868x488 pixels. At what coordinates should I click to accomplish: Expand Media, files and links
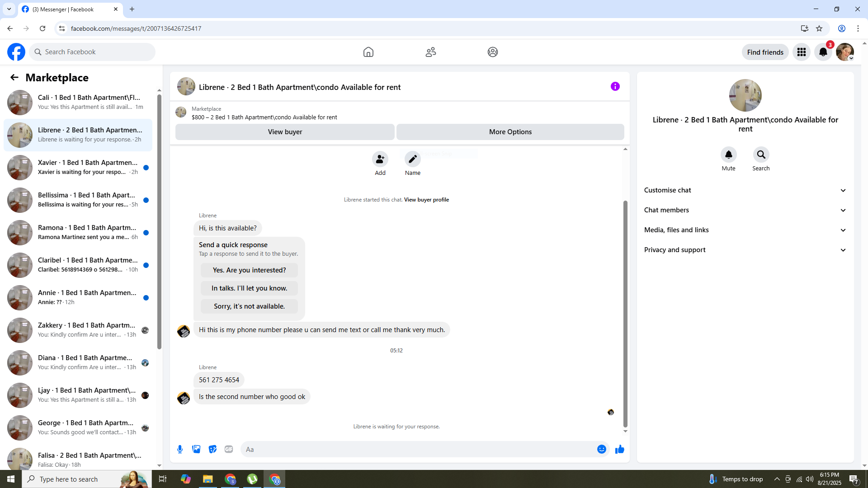tap(745, 230)
